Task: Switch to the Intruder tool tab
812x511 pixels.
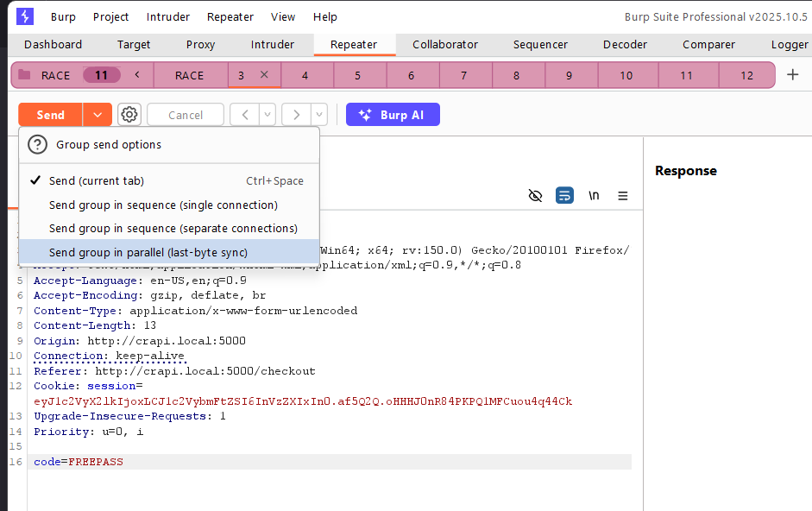Action: click(x=273, y=45)
